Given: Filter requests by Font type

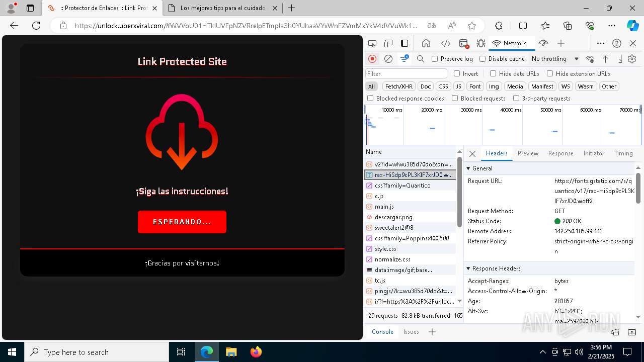Looking at the screenshot, I should point(475,86).
